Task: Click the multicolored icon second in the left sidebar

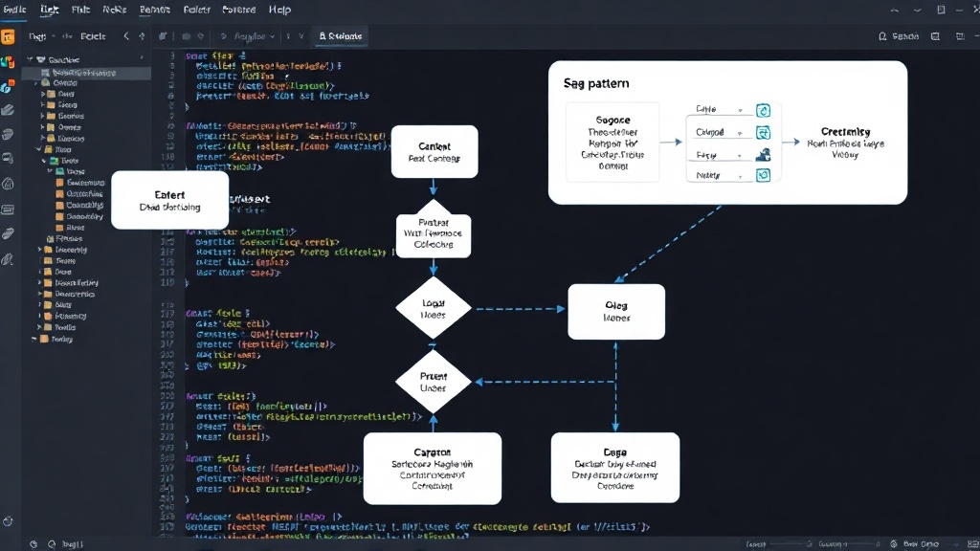Action: 8,62
